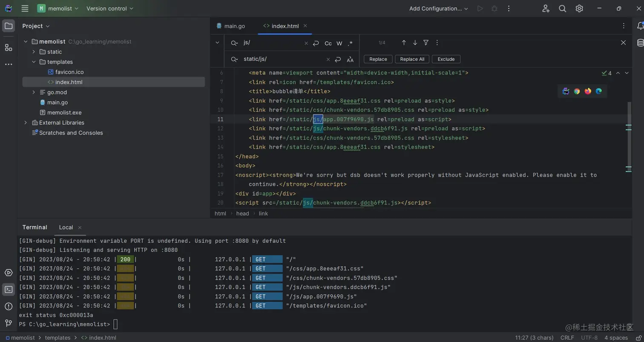Enable Regex (.*) search option

pos(350,43)
